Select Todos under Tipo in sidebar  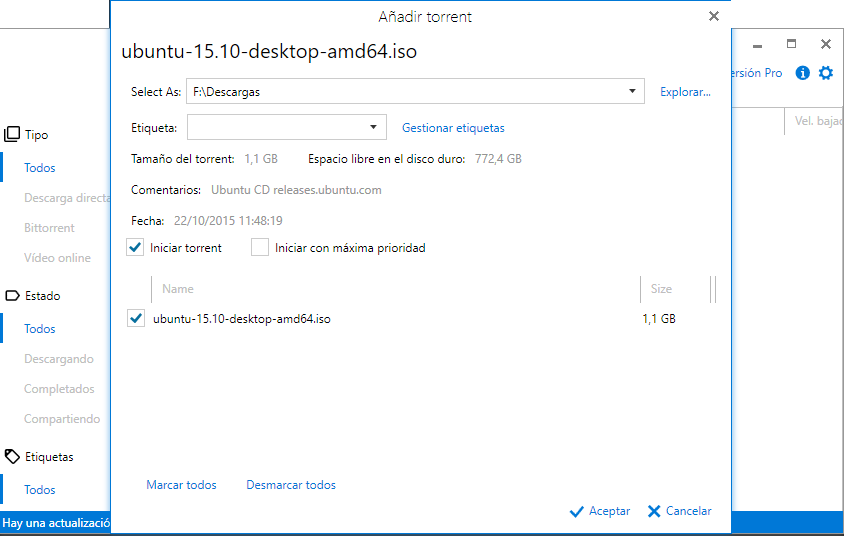coord(39,168)
